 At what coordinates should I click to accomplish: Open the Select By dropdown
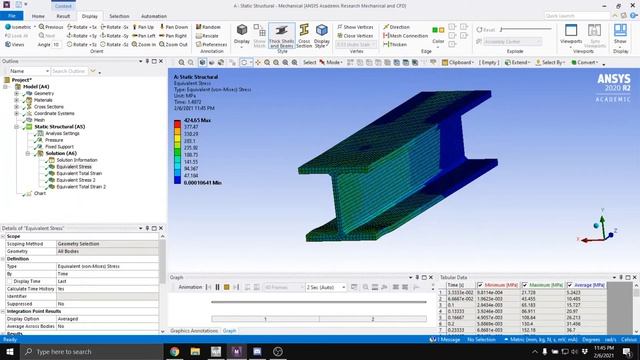click(550, 62)
